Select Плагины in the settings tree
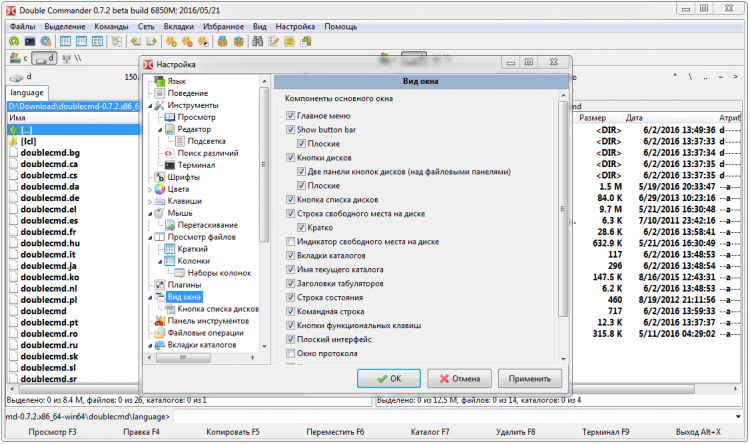The width and height of the screenshot is (750, 444). (184, 285)
